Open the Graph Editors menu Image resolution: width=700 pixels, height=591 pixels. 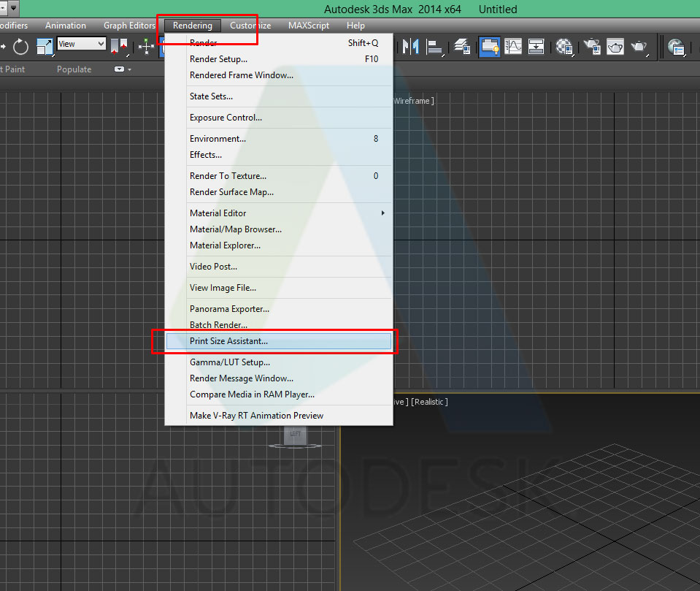pos(129,26)
